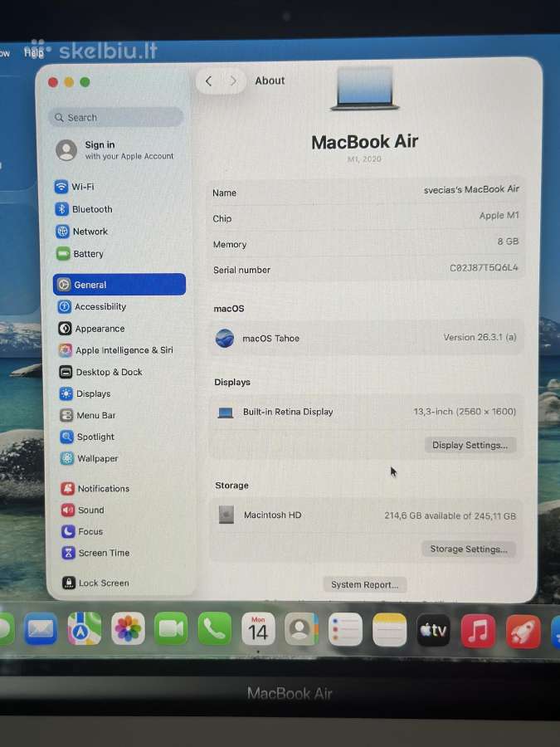The image size is (560, 747).
Task: Open Wallpaper settings
Action: coord(89,458)
